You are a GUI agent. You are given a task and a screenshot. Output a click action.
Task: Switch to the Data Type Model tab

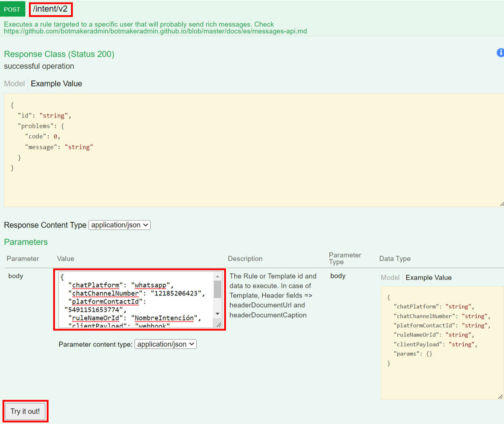click(390, 278)
